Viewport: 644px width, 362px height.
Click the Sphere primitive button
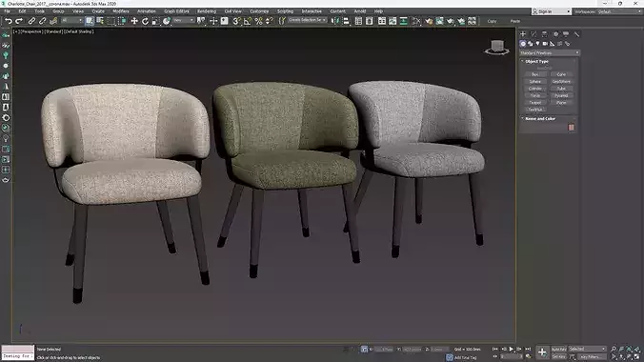535,81
